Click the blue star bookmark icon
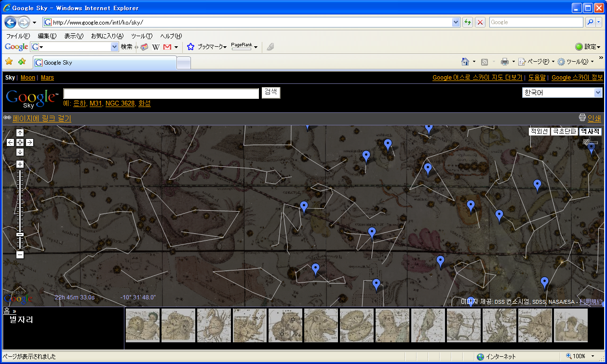This screenshot has width=607, height=364. click(x=190, y=47)
